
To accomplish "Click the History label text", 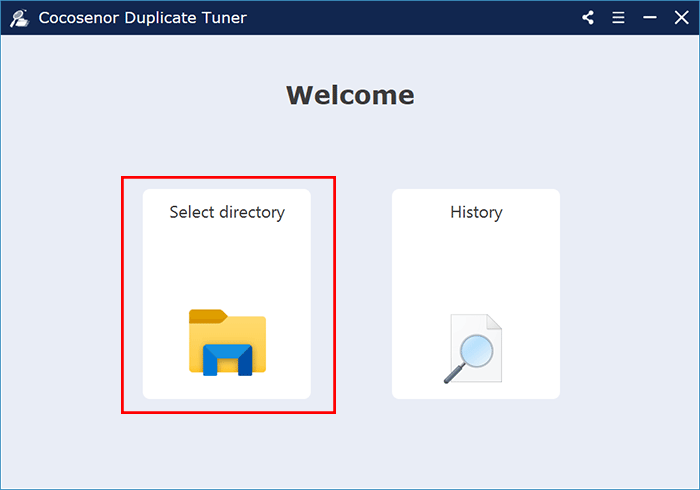I will click(476, 212).
